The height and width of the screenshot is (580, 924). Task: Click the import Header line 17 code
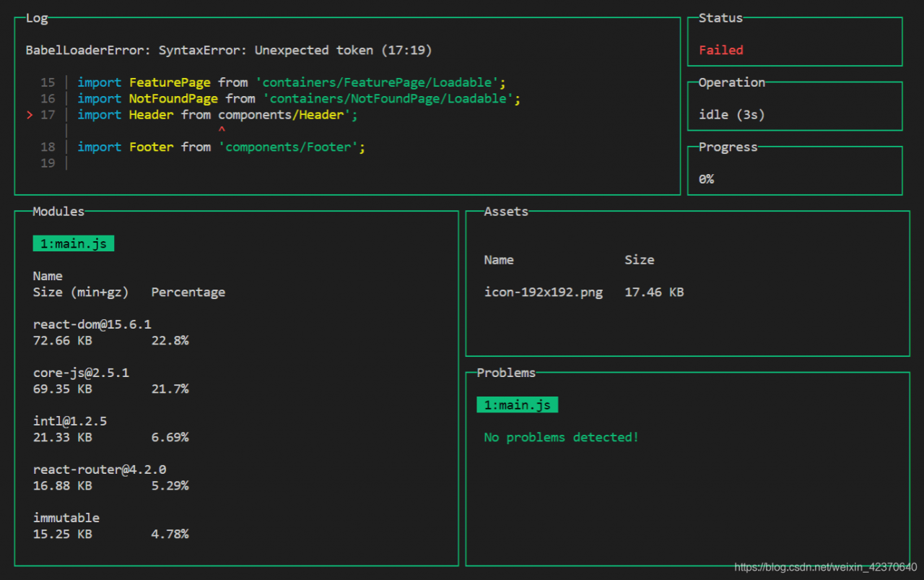[x=217, y=115]
